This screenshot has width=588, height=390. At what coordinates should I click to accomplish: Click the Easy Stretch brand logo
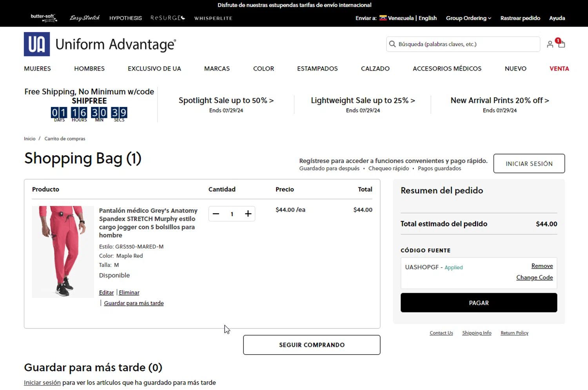coord(85,18)
